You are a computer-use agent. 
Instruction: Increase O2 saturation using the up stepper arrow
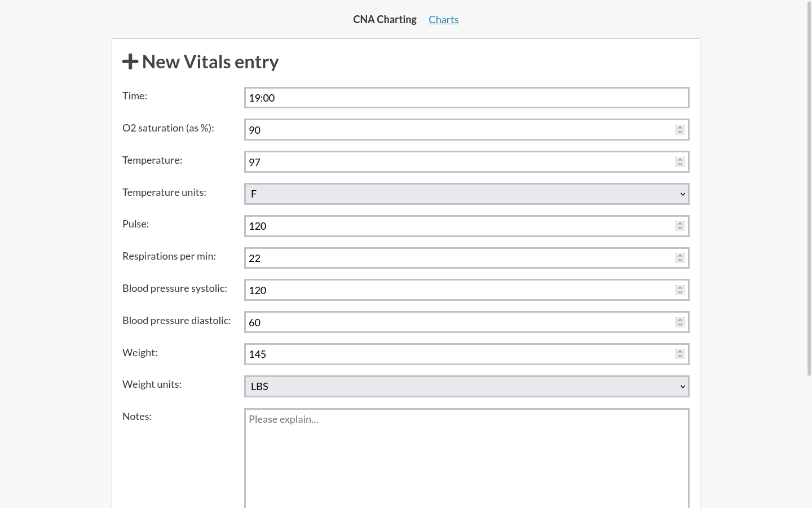click(x=680, y=128)
